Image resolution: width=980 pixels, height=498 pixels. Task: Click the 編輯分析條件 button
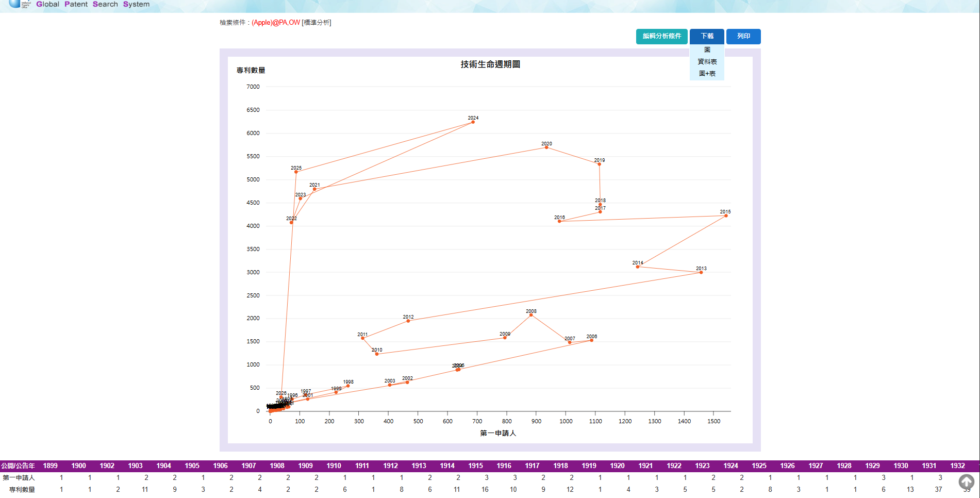pos(661,36)
